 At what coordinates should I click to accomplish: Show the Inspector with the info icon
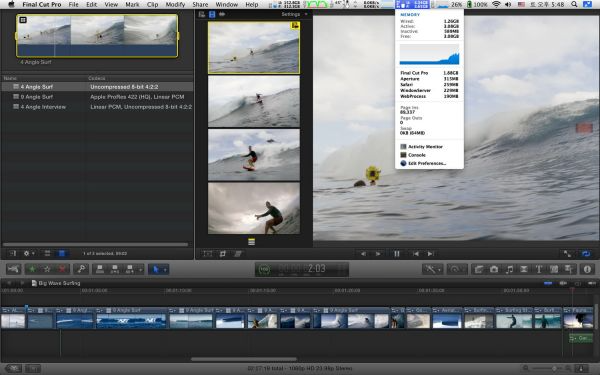click(x=587, y=269)
